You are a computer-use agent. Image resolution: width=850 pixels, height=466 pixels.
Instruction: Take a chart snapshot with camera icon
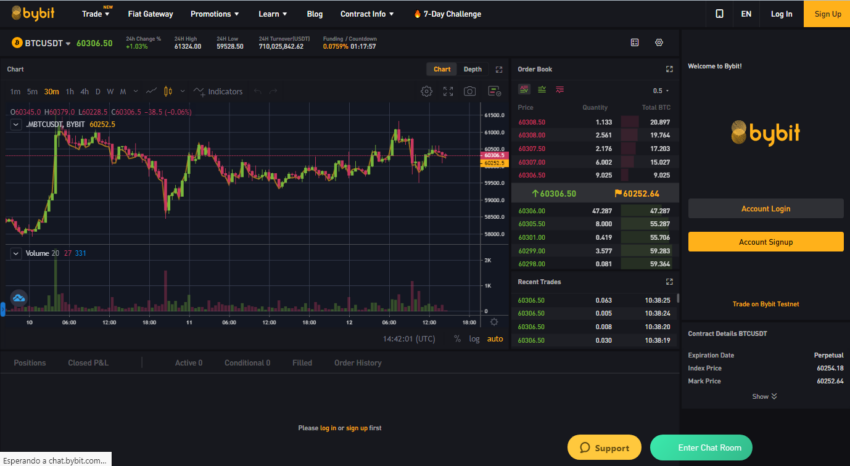click(469, 92)
